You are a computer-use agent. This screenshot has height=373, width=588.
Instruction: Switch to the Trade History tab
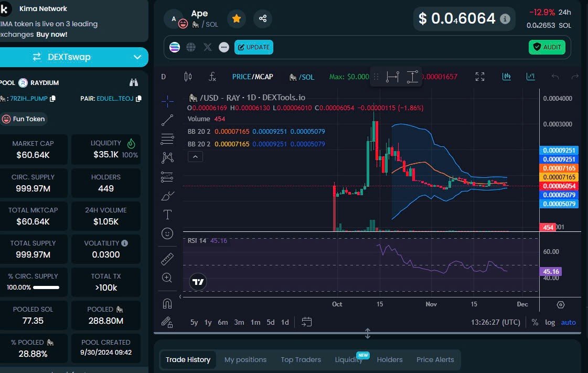(188, 360)
